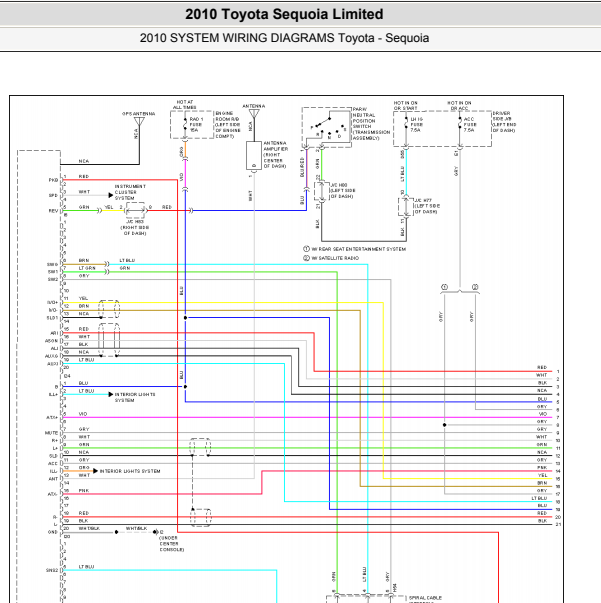The width and height of the screenshot is (601, 603).
Task: Click the ACC pin label on connector
Action: coord(53,463)
